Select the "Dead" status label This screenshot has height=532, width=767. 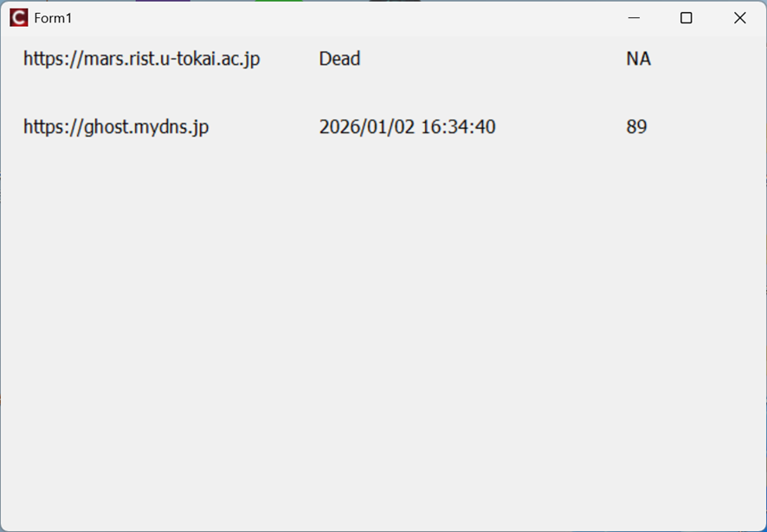[339, 59]
